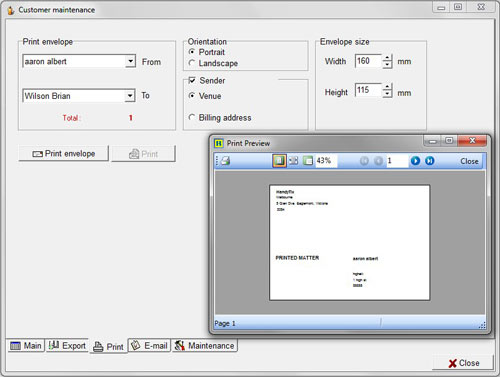
Task: Switch to the Print tab
Action: pos(109,347)
